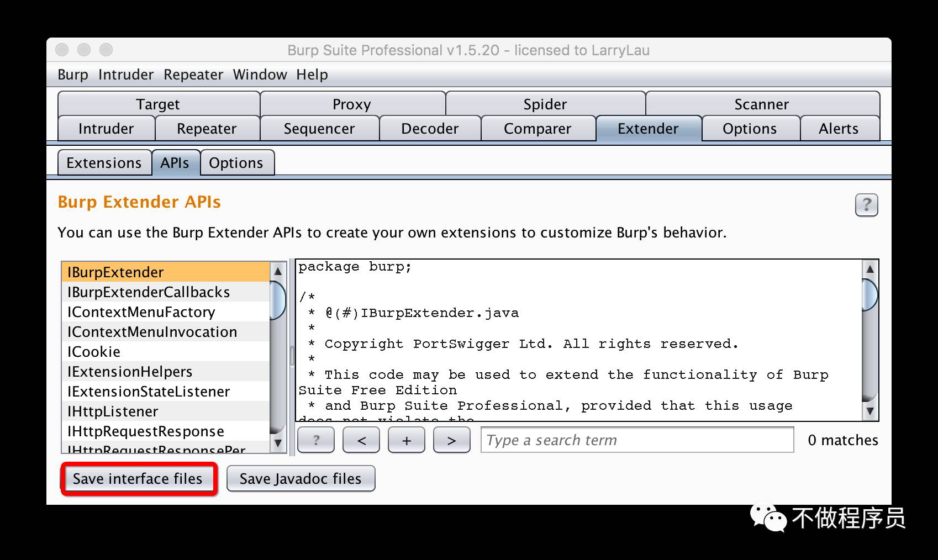The image size is (938, 560).
Task: Switch to the Proxy tab
Action: coord(352,104)
